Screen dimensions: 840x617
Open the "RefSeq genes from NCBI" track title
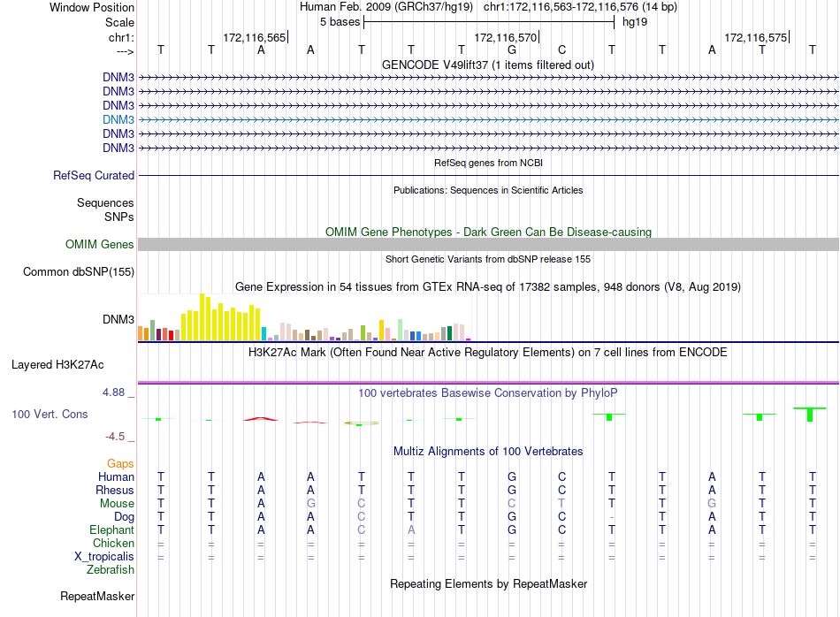pyautogui.click(x=488, y=163)
